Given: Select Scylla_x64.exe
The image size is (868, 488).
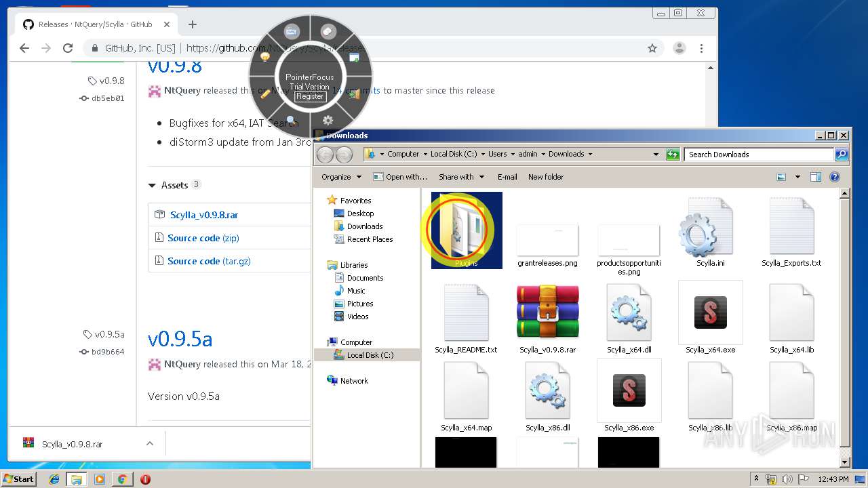Looking at the screenshot, I should point(710,318).
